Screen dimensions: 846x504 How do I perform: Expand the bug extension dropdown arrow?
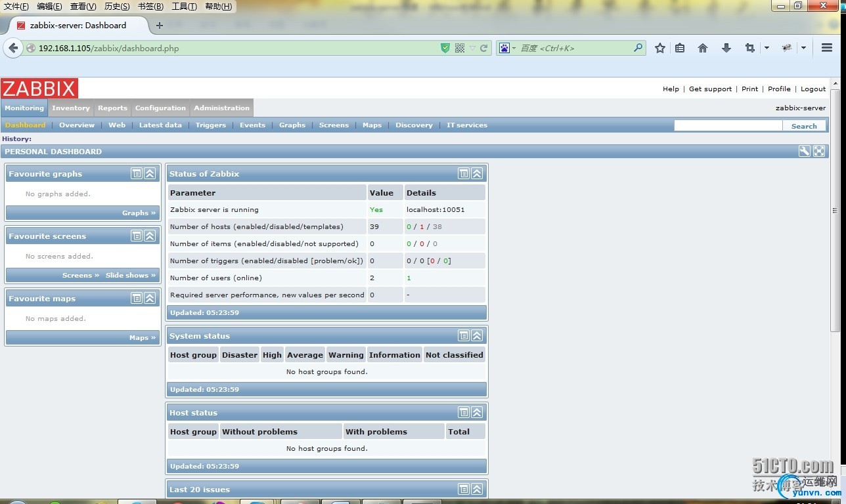[803, 48]
